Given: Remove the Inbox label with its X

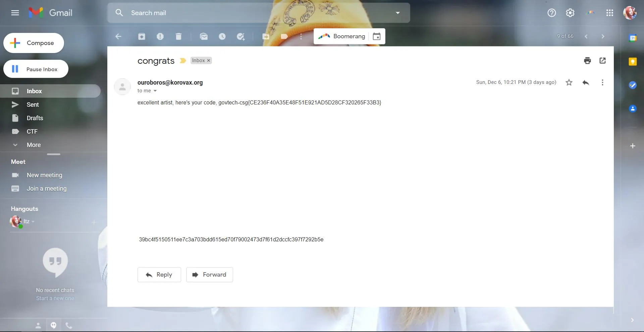Looking at the screenshot, I should tap(209, 61).
